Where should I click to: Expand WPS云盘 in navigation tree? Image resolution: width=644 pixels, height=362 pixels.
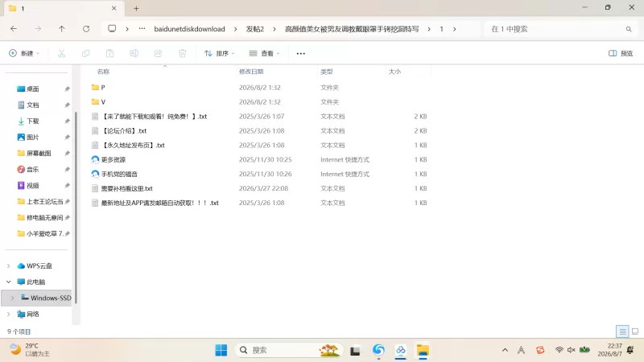[x=9, y=266]
